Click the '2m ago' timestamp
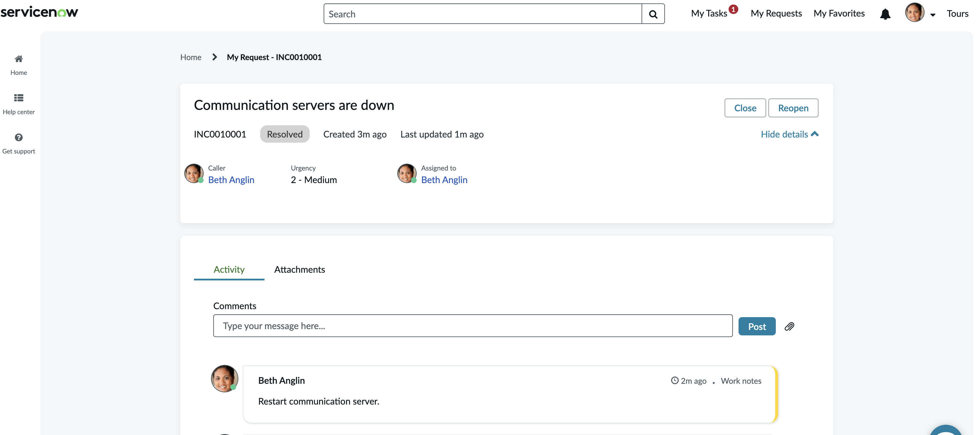 (x=693, y=381)
